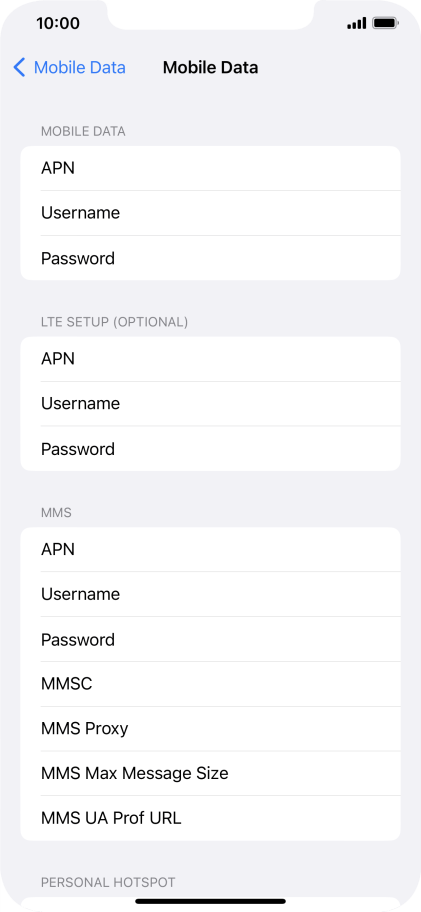This screenshot has height=912, width=421.
Task: Select the MMS Proxy field
Action: pyautogui.click(x=210, y=729)
